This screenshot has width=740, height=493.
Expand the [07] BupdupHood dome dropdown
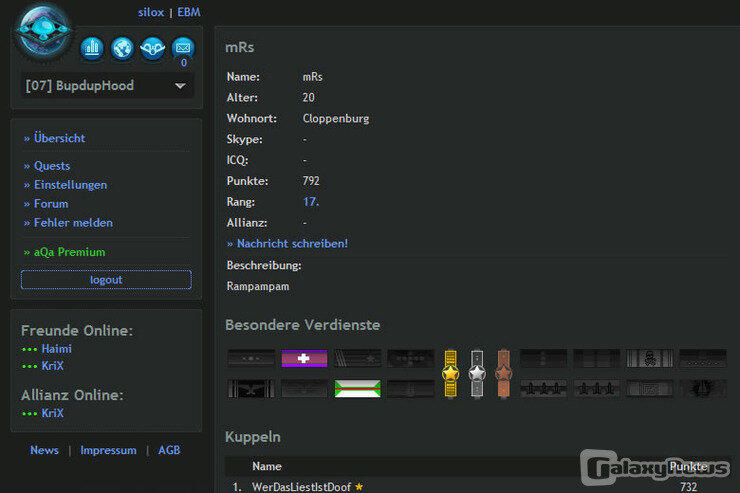(180, 86)
